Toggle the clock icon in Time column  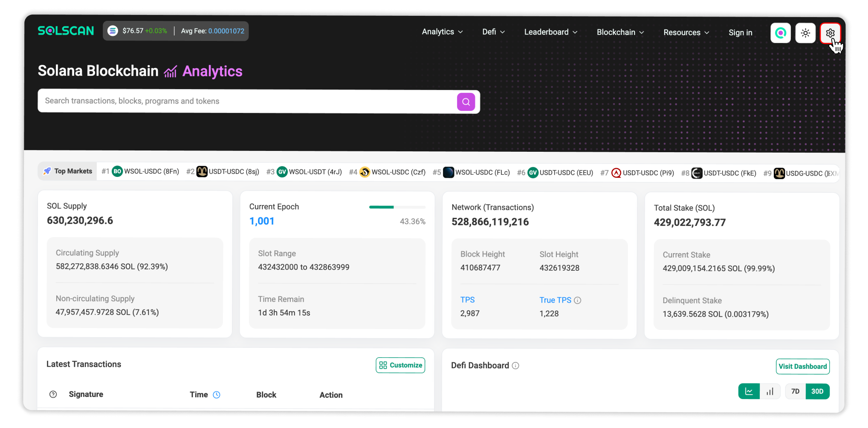(217, 395)
